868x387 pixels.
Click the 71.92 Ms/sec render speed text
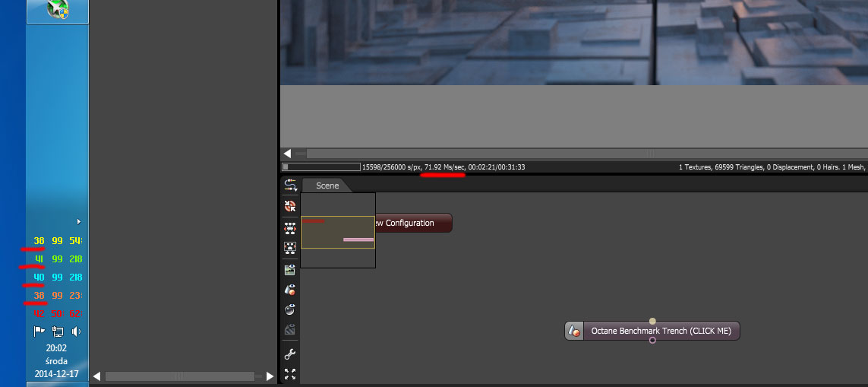pos(444,167)
